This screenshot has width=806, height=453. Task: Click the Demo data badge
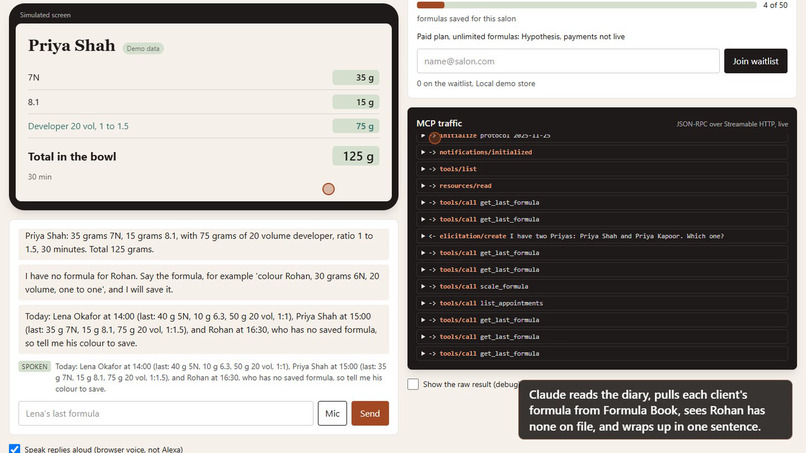[143, 48]
